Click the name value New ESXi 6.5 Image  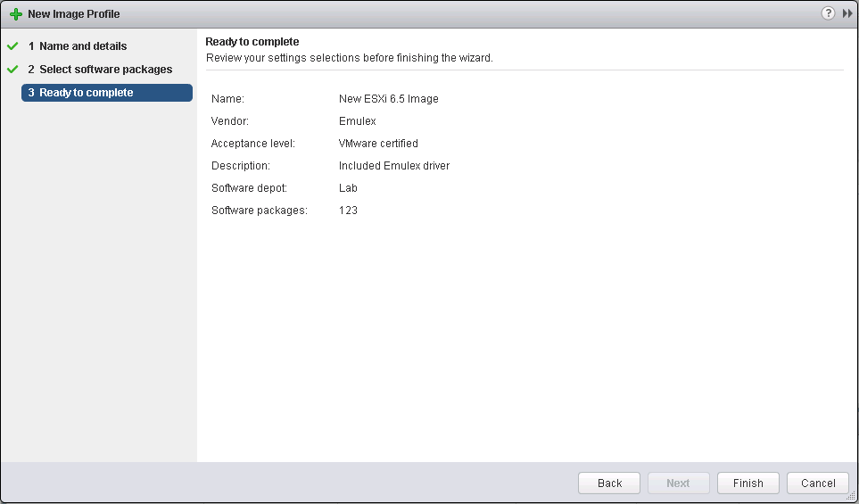pos(388,99)
